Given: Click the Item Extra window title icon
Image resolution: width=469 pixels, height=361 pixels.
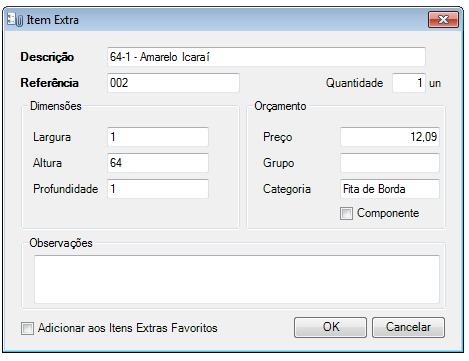Looking at the screenshot, I should pyautogui.click(x=15, y=20).
